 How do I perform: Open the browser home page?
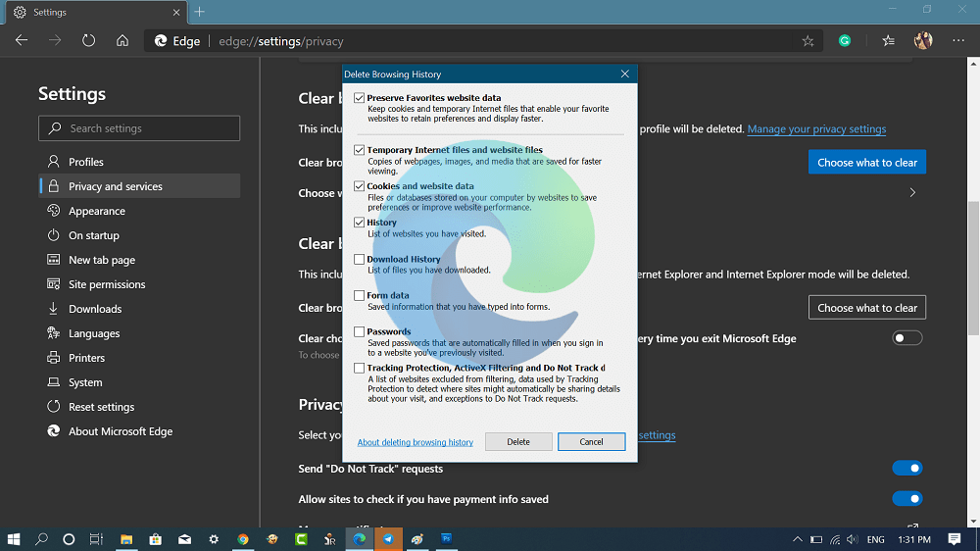122,40
